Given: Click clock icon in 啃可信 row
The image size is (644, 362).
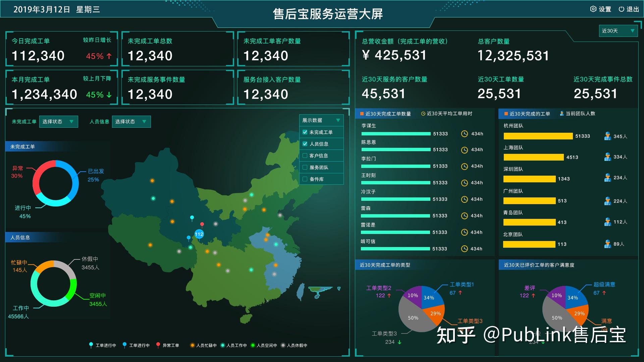Looking at the screenshot, I should (465, 249).
